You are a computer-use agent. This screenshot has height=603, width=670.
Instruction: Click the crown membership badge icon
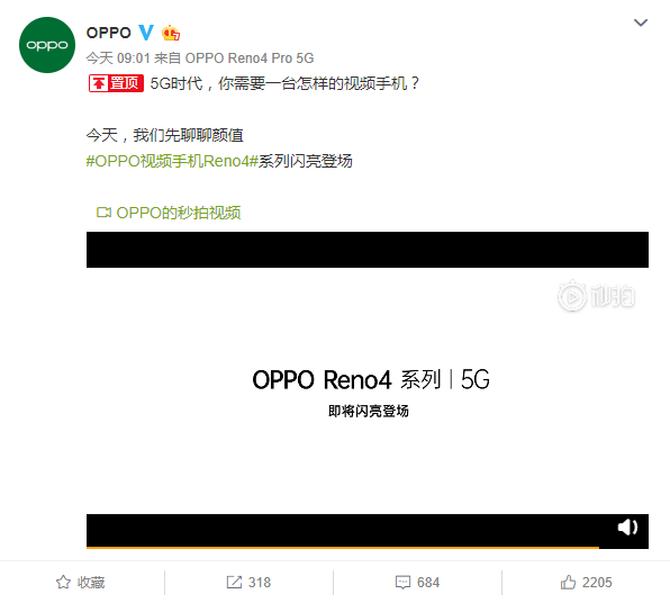click(170, 33)
